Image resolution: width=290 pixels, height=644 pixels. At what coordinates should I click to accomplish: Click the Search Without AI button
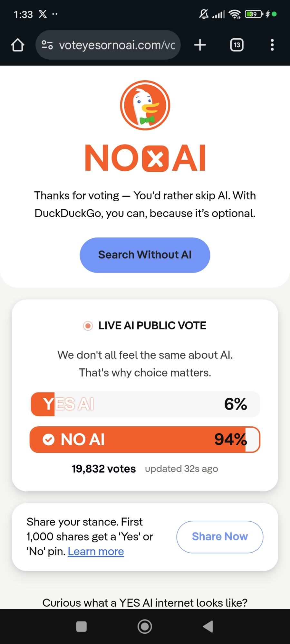pos(145,255)
